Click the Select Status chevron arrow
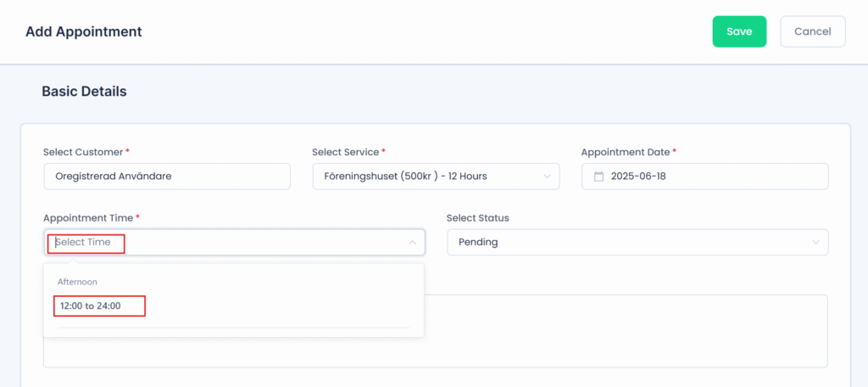868x387 pixels. coord(815,242)
